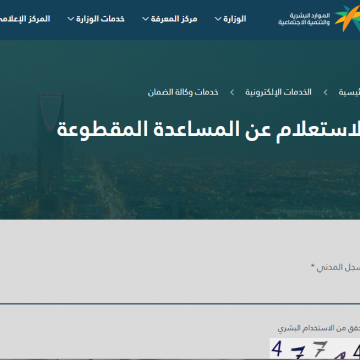The image size is (360, 360).
Task: Go to the الرئيسية breadcrumb link
Action: 349,92
